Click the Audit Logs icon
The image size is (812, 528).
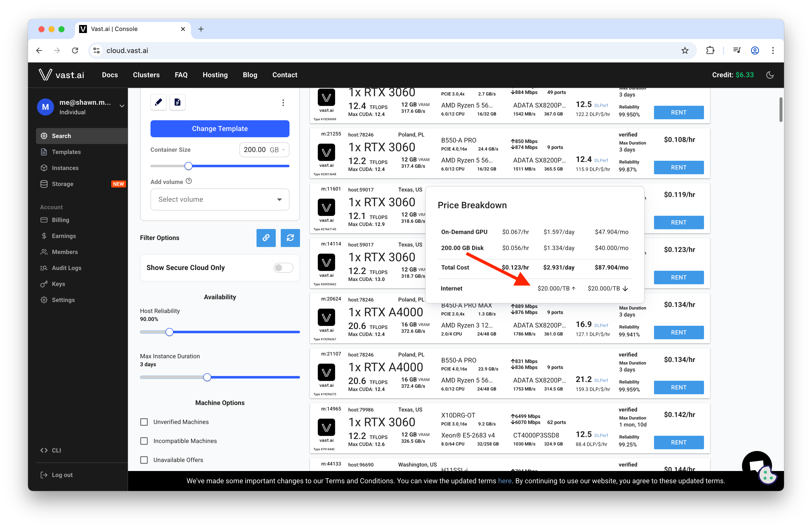tap(44, 268)
